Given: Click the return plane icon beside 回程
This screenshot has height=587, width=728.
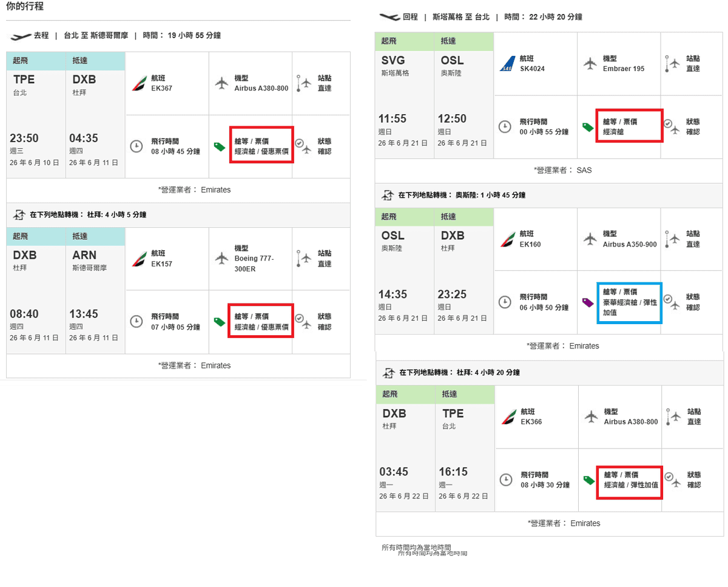Looking at the screenshot, I should [389, 17].
